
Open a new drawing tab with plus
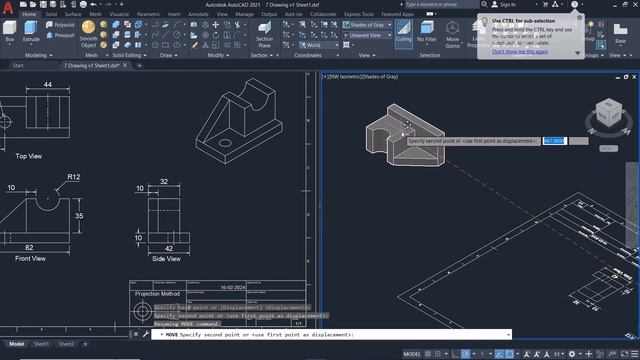pyautogui.click(x=139, y=65)
